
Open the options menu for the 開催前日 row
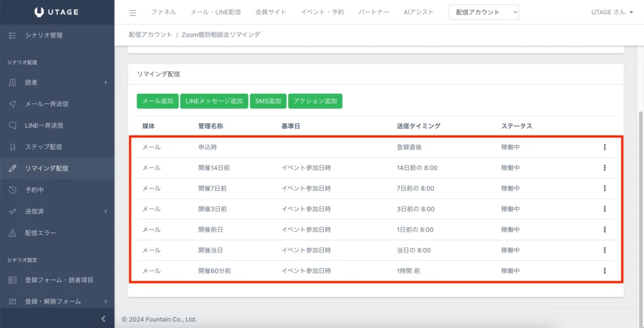604,229
